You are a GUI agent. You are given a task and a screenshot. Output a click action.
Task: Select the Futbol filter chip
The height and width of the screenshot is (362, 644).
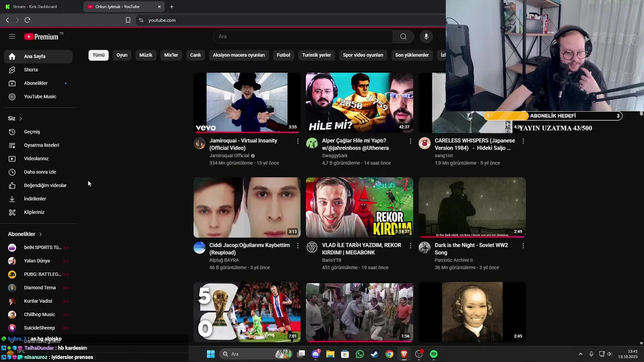click(283, 55)
